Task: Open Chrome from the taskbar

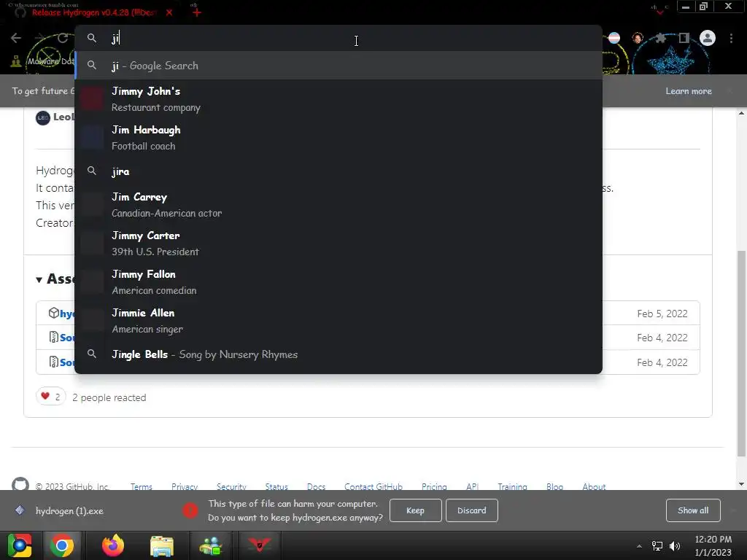Action: point(62,545)
